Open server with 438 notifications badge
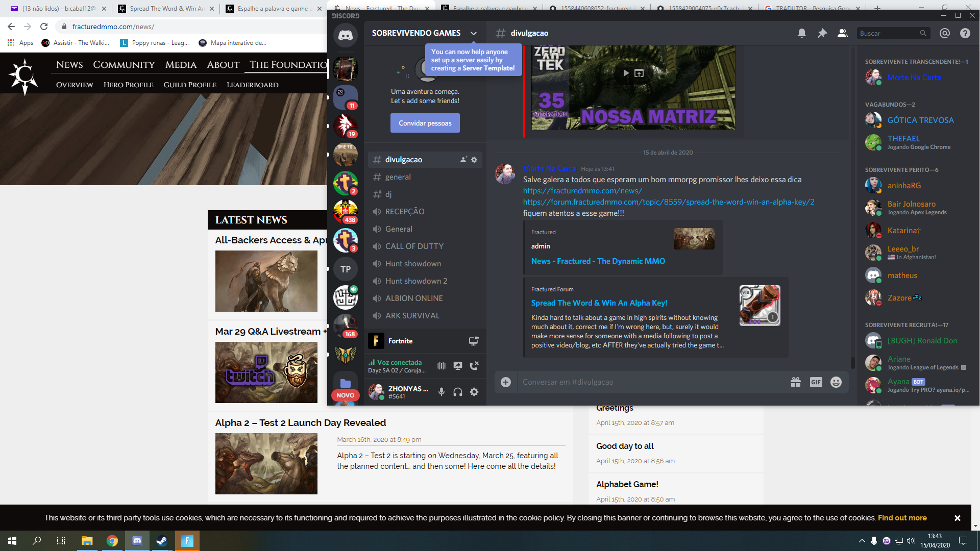Viewport: 980px width, 551px height. 346,212
